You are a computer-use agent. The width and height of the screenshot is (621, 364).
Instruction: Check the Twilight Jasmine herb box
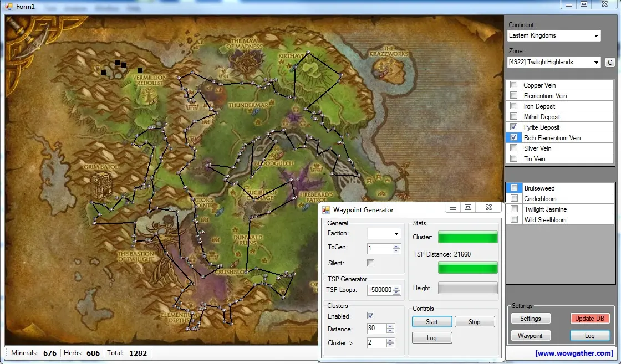click(x=514, y=209)
